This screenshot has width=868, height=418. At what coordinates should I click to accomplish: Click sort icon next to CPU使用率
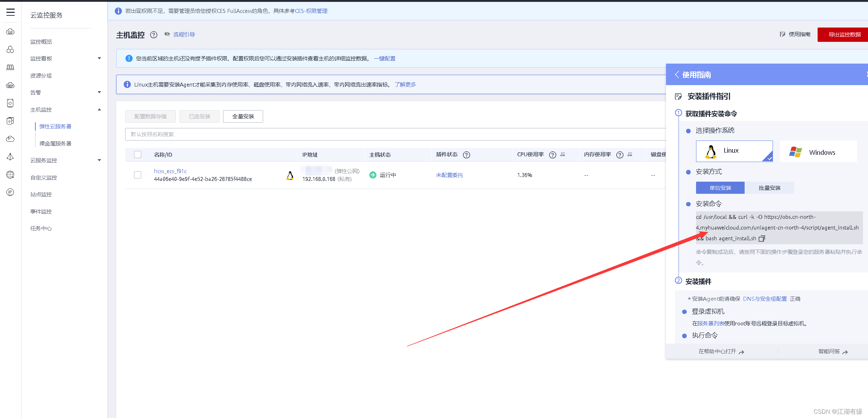point(563,154)
